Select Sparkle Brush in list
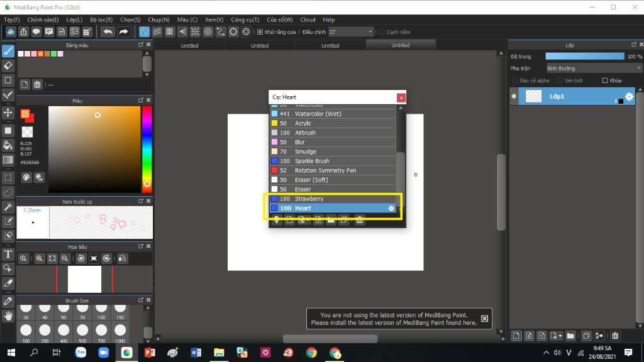The width and height of the screenshot is (644, 362). pyautogui.click(x=333, y=161)
